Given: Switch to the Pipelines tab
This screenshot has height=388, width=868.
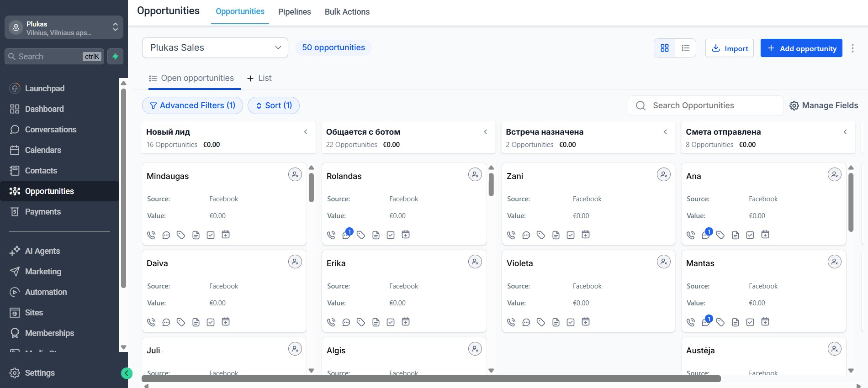Looking at the screenshot, I should (295, 12).
